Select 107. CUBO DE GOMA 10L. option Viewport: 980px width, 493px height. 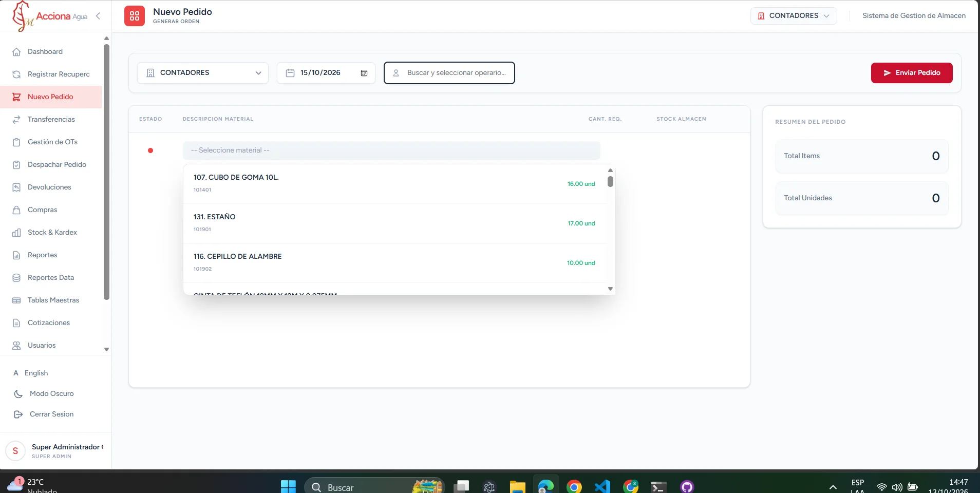[394, 184]
